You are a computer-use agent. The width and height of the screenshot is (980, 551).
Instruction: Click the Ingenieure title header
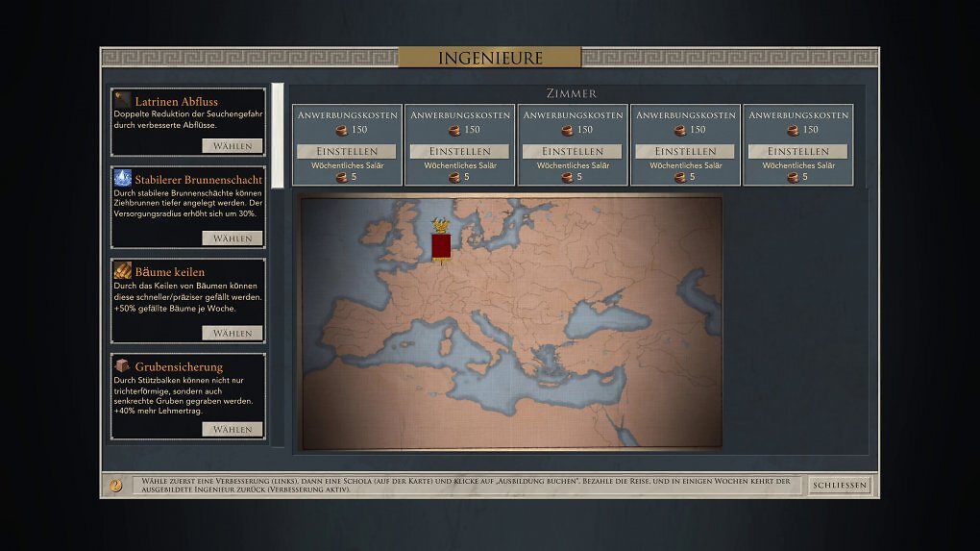click(490, 58)
